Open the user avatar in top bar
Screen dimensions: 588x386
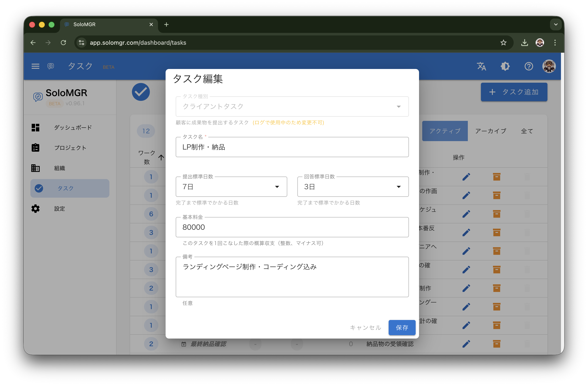point(549,66)
